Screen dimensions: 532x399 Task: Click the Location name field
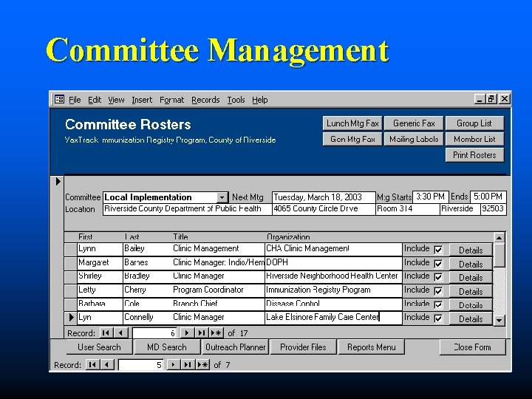187,209
